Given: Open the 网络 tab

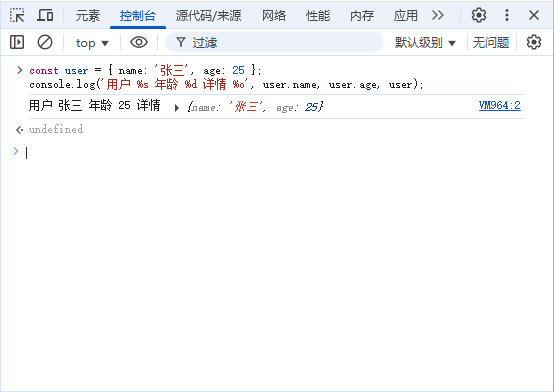Looking at the screenshot, I should pyautogui.click(x=273, y=16).
